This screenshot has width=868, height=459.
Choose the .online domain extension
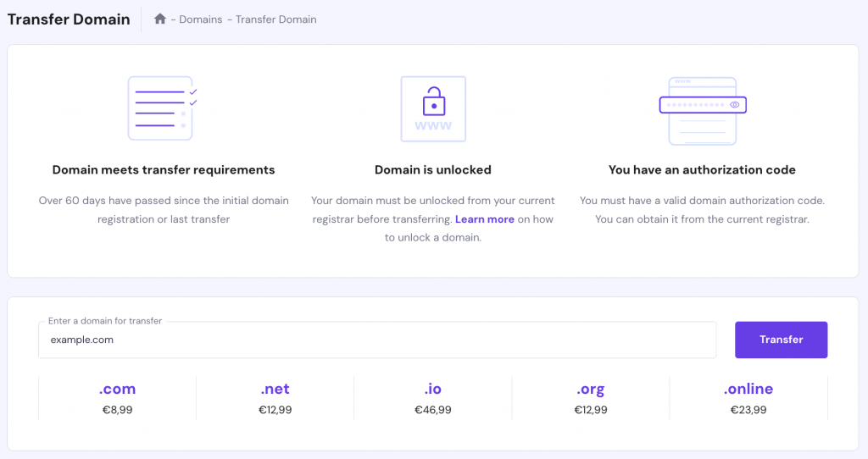point(748,390)
